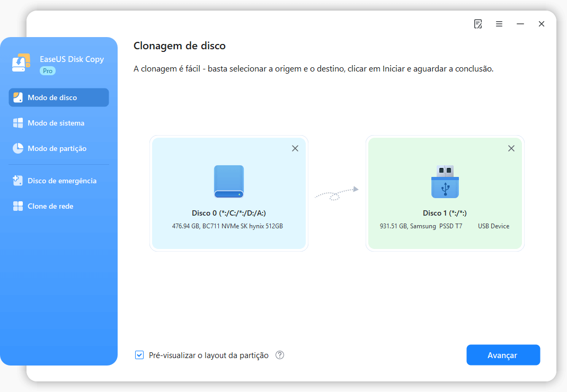Switch to Modo de sistema
The width and height of the screenshot is (567, 392).
pyautogui.click(x=56, y=123)
